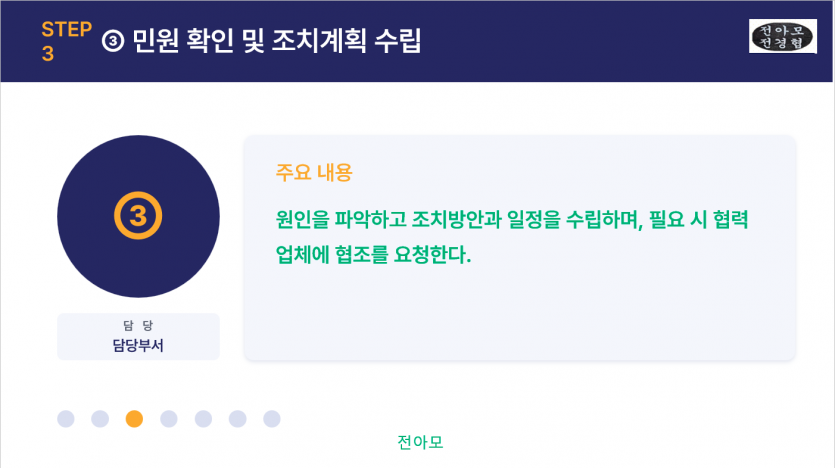Click the green description text starting 원인을 파악하고

pos(512,237)
